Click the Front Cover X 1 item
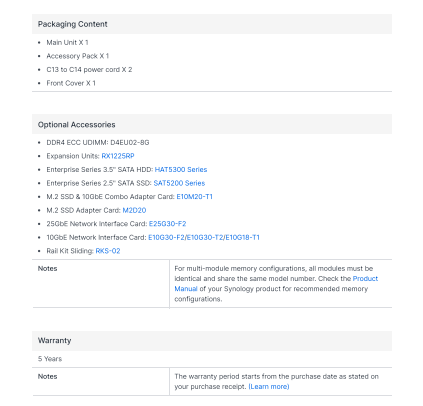The image size is (423, 406). (x=71, y=83)
